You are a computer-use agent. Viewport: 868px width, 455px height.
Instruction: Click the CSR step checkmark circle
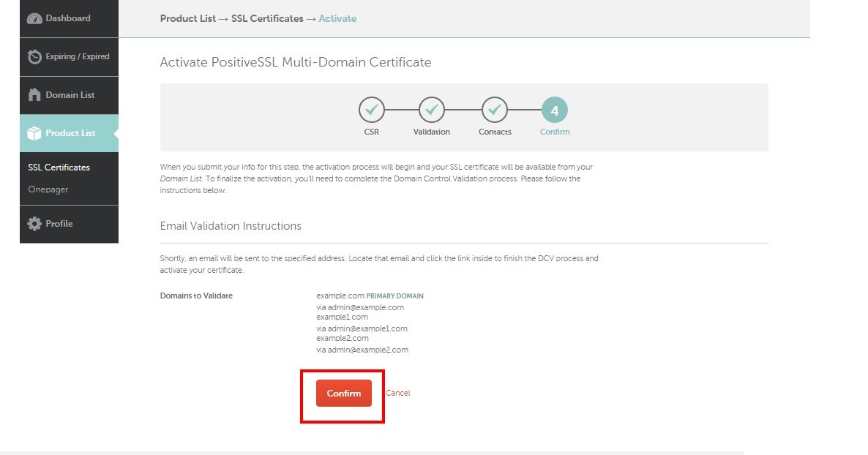371,108
